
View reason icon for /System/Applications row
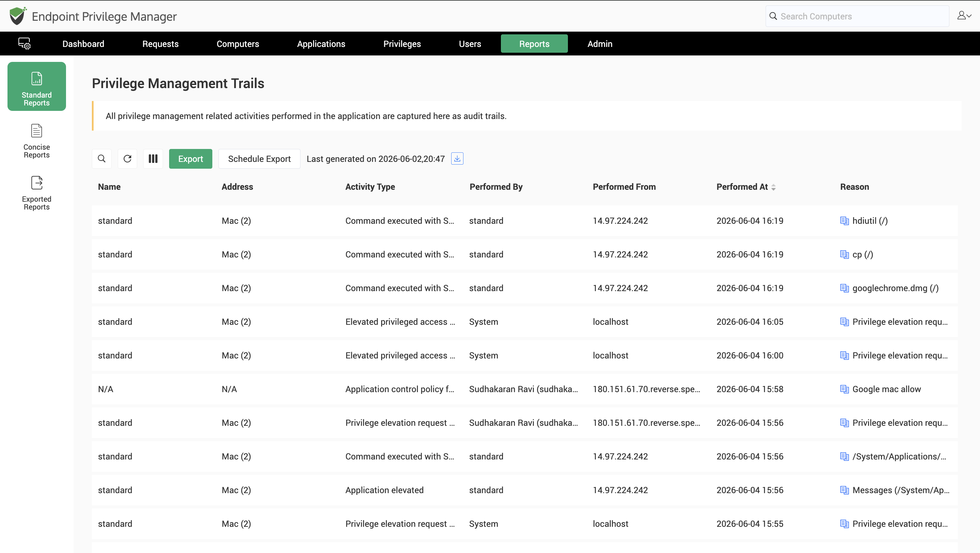click(844, 456)
